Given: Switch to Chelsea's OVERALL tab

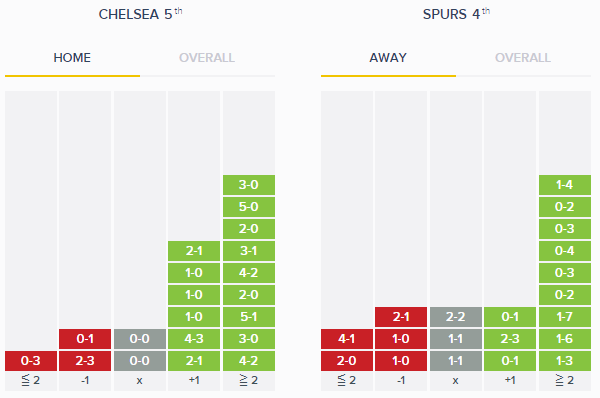Looking at the screenshot, I should pyautogui.click(x=207, y=58).
